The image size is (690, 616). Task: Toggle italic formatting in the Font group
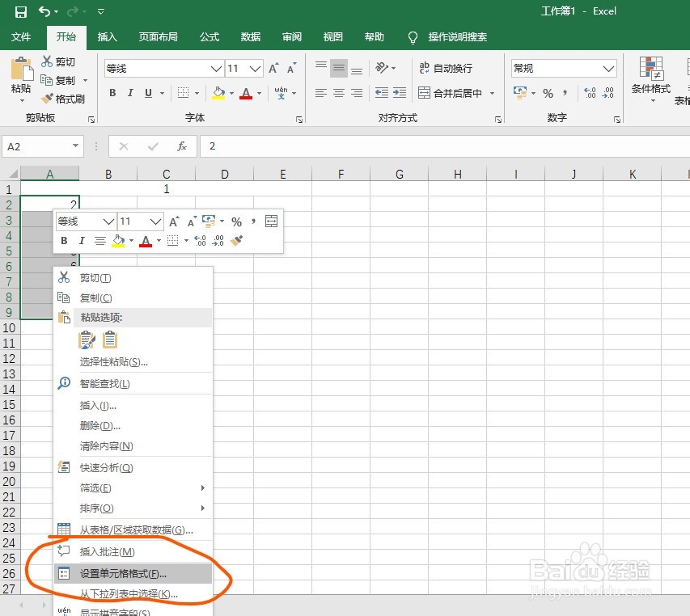point(129,93)
